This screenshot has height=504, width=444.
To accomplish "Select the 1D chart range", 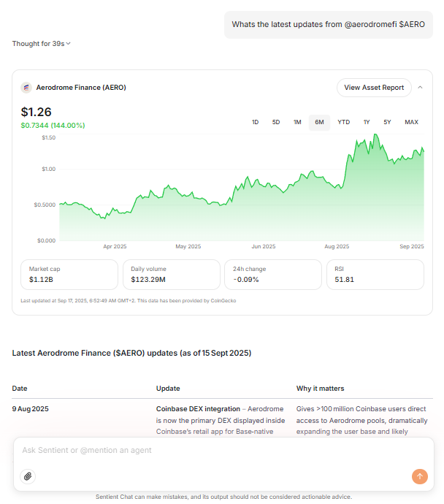I will point(255,122).
